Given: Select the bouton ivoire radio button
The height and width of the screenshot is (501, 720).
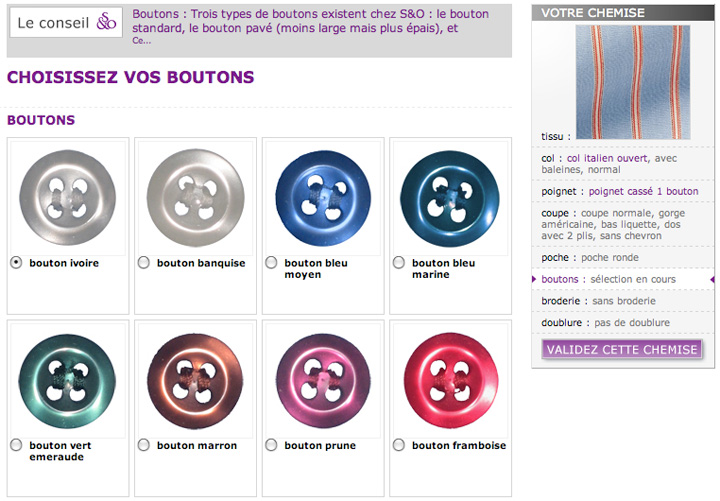Looking at the screenshot, I should pos(16,263).
